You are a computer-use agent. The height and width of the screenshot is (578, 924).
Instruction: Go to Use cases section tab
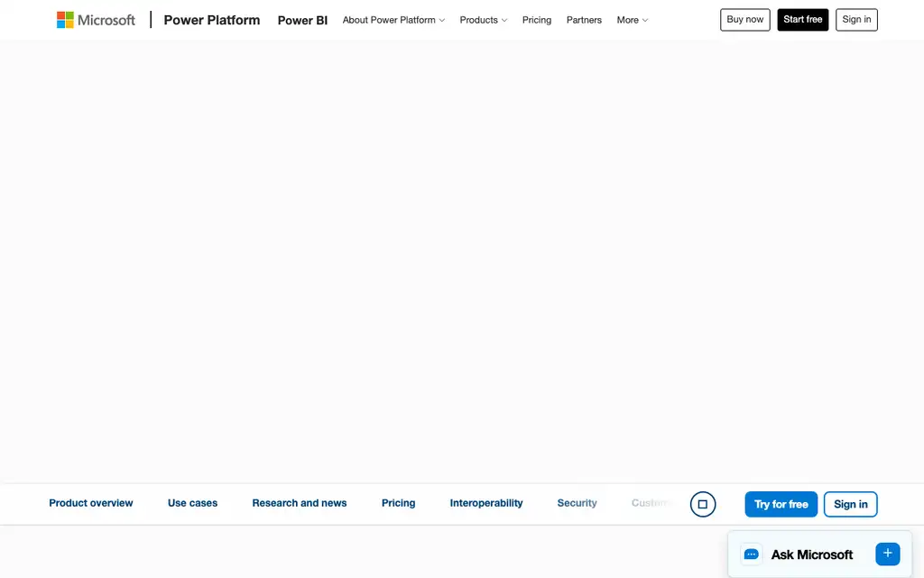[x=193, y=503]
